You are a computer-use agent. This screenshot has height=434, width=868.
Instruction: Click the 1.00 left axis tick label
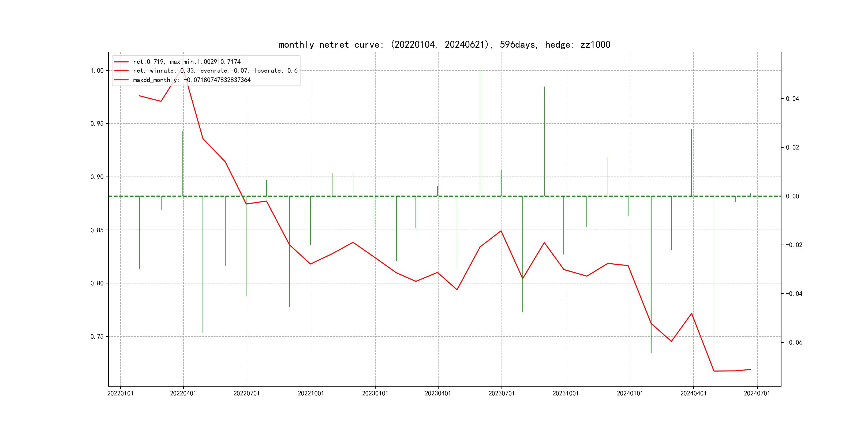97,70
